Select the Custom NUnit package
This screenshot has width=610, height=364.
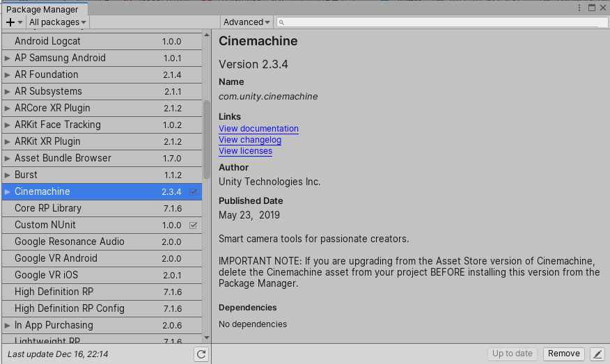102,225
